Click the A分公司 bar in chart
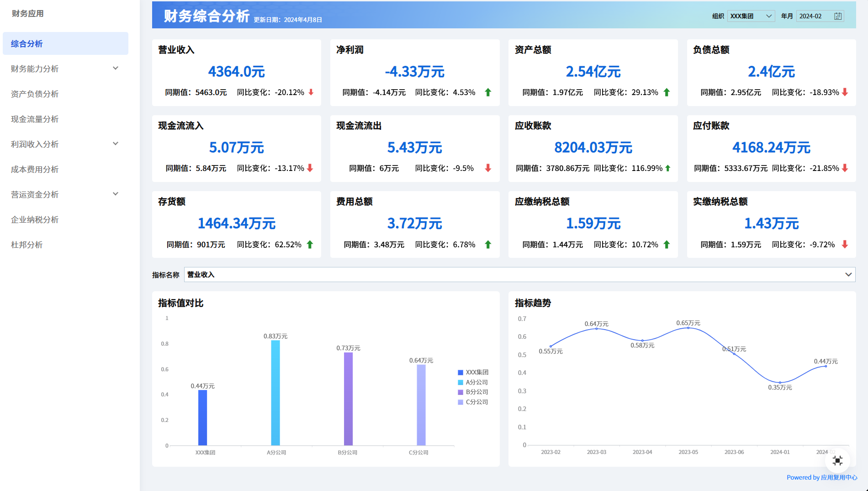The height and width of the screenshot is (491, 868). 275,393
